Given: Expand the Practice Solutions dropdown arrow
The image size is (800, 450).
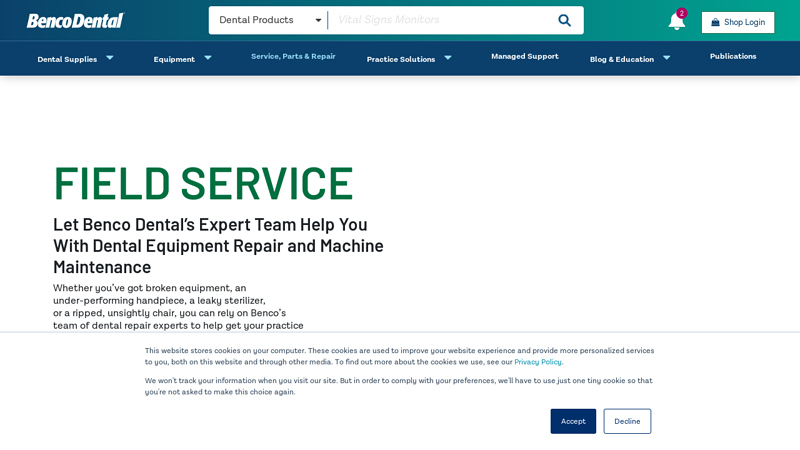Looking at the screenshot, I should [448, 58].
